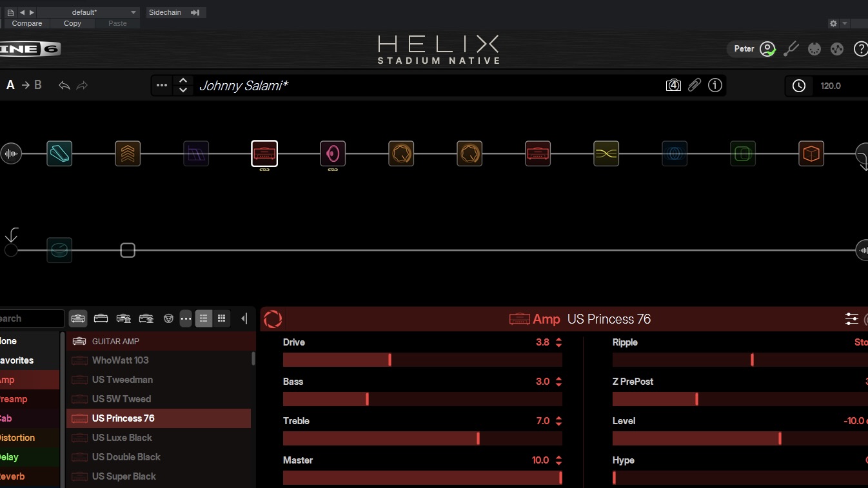Toggle the amp block bypass power icon

tap(273, 319)
